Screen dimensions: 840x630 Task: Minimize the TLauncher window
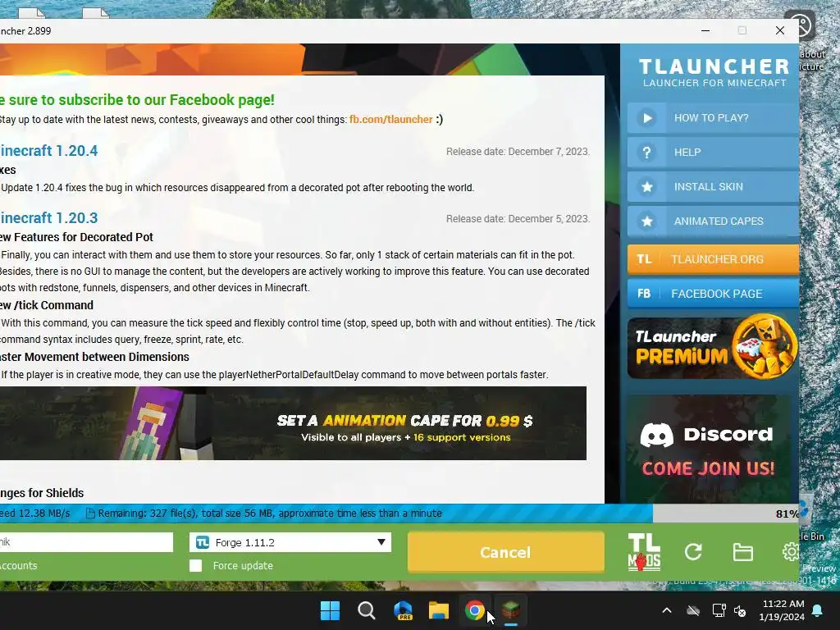705,30
